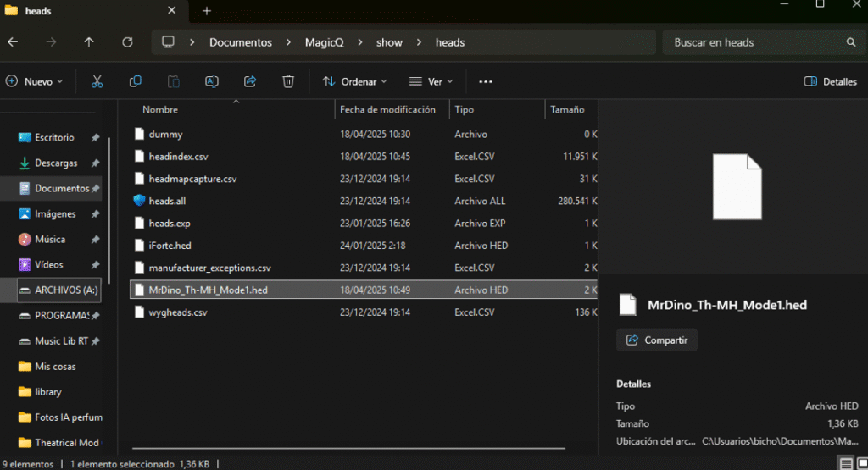Click the Cut scissors icon
This screenshot has height=470, width=868.
pos(97,81)
